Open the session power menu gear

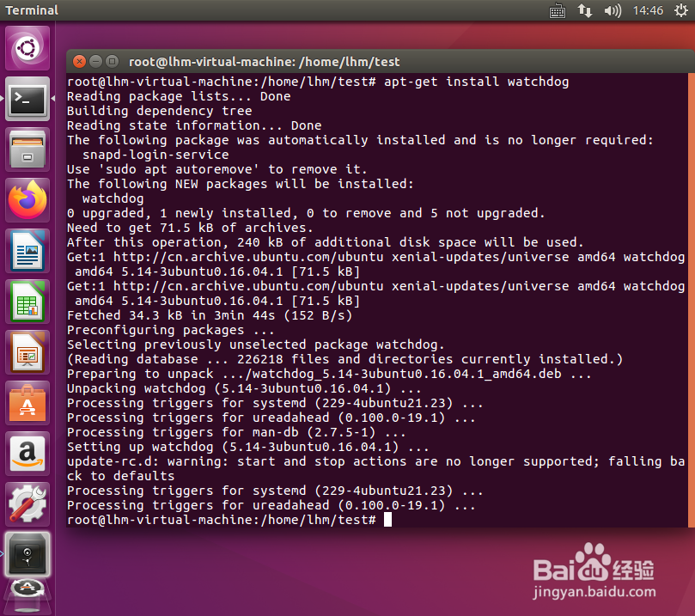click(681, 10)
